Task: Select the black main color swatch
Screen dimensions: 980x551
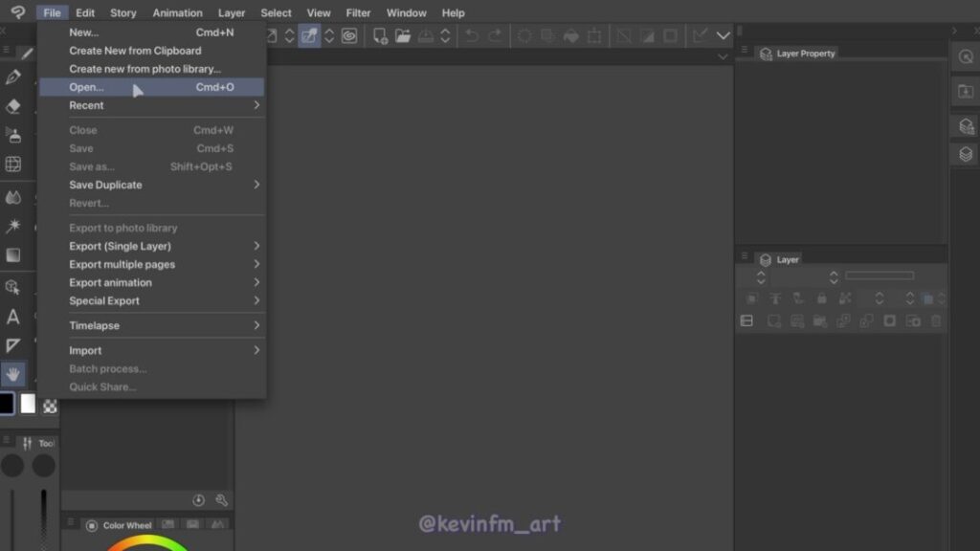Action: coord(7,404)
